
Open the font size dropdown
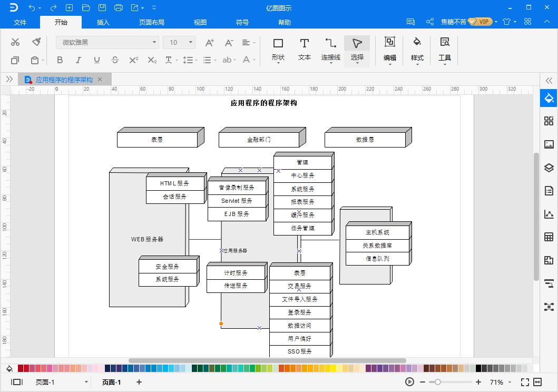coord(187,42)
